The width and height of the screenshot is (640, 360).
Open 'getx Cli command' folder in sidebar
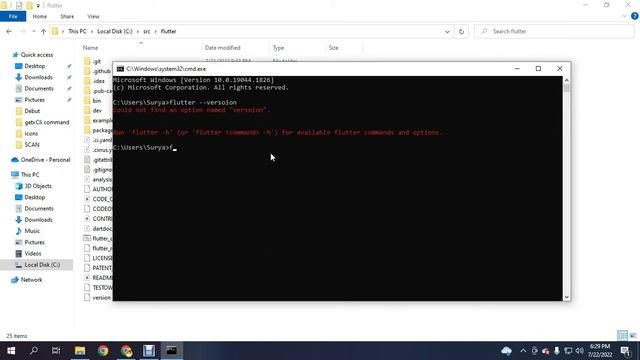[47, 122]
